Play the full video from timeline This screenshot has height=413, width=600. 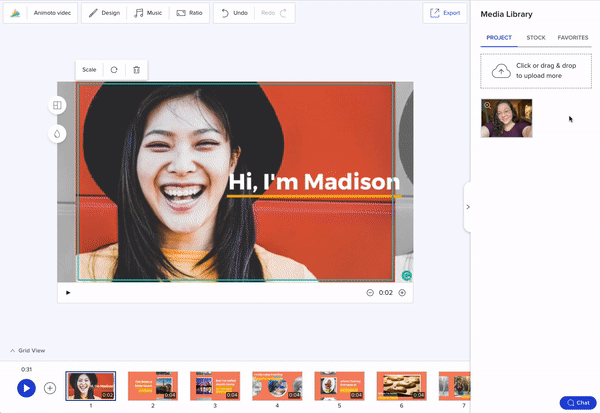(x=26, y=388)
